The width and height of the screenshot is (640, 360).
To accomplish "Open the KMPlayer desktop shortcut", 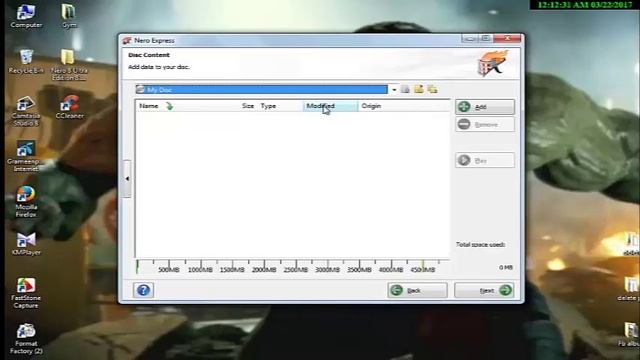I will pos(26,244).
